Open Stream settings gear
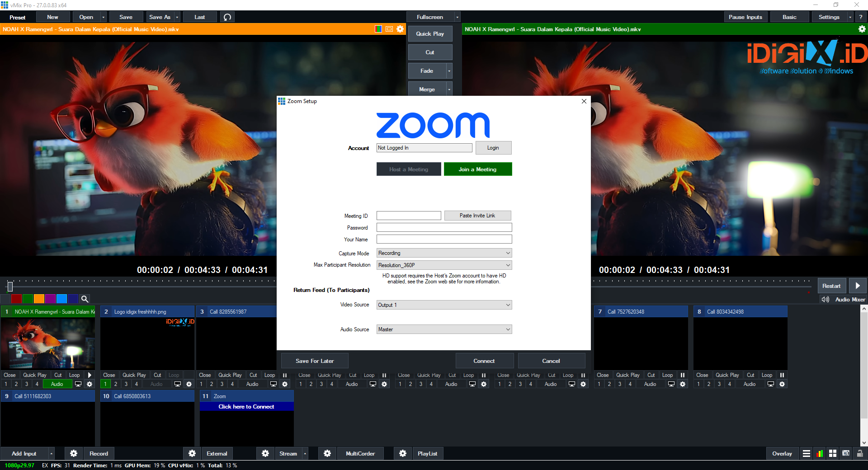 point(265,453)
